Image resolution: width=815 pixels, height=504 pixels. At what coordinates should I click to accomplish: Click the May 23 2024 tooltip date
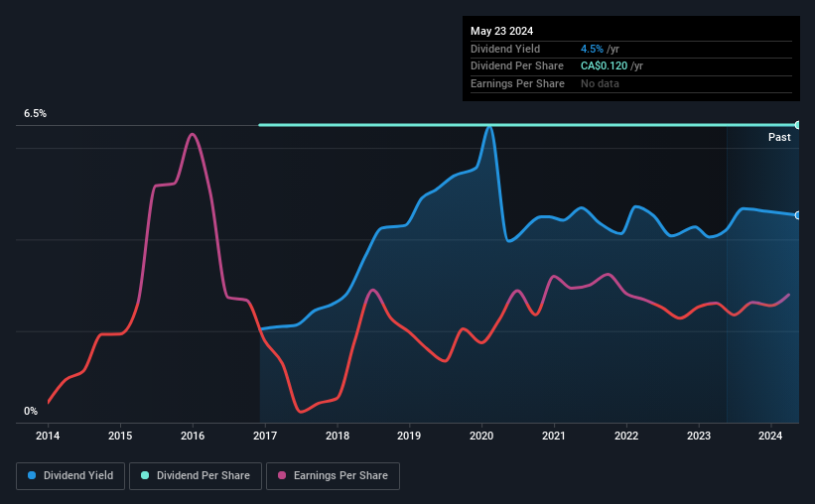pos(501,31)
